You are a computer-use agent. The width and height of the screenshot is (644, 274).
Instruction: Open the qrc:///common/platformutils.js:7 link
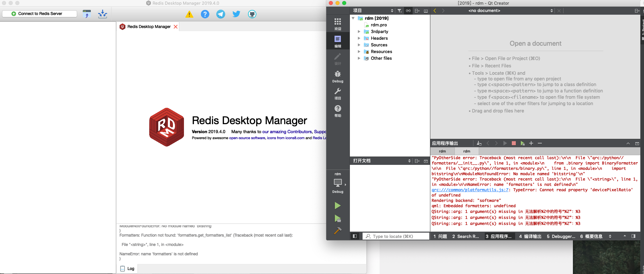pyautogui.click(x=470, y=190)
